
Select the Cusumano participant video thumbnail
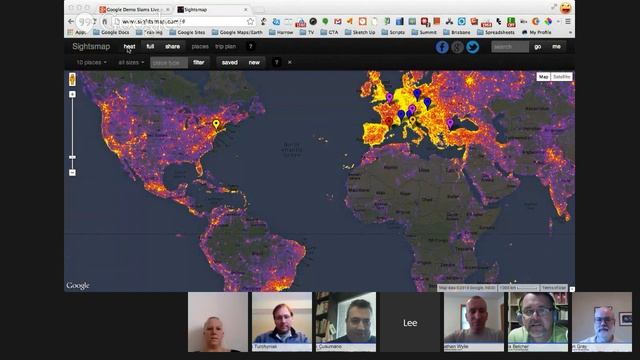click(x=346, y=322)
